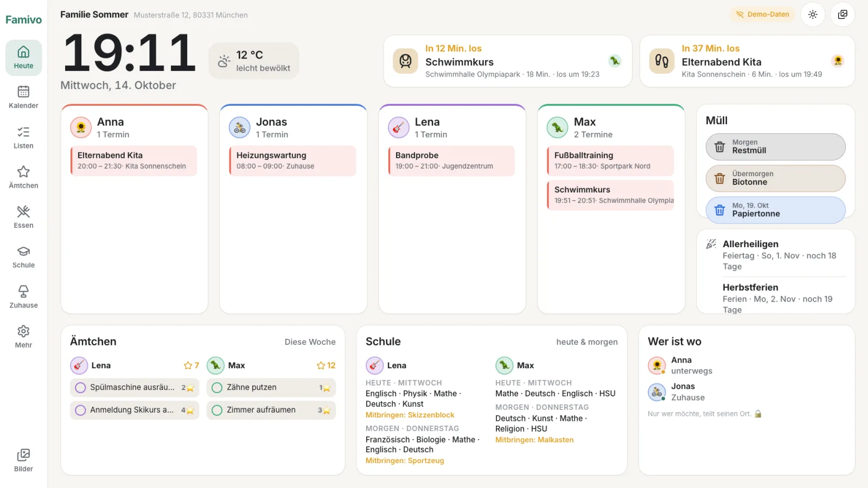Toggle the light/dark theme sun icon
This screenshot has width=868, height=488.
(x=813, y=15)
